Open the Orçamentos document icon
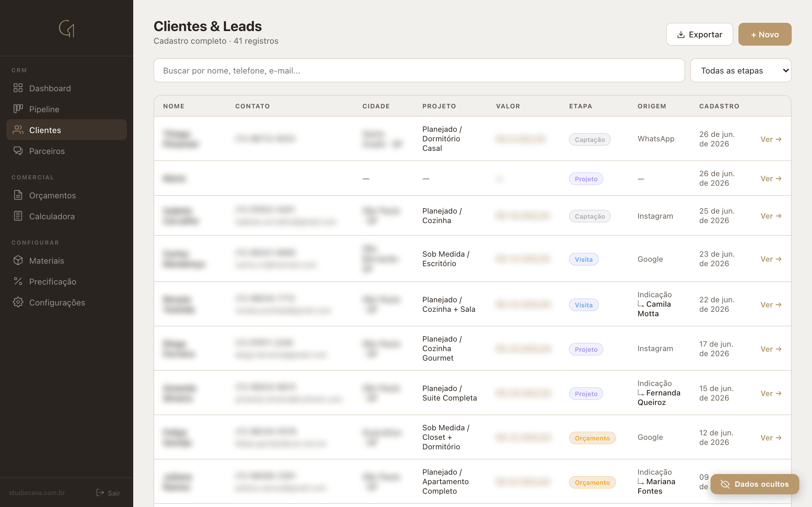This screenshot has width=812, height=507. [x=18, y=195]
